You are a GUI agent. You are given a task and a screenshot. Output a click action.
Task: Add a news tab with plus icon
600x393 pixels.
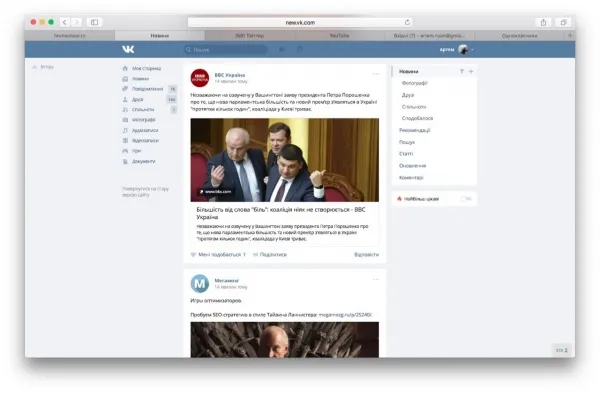click(471, 72)
